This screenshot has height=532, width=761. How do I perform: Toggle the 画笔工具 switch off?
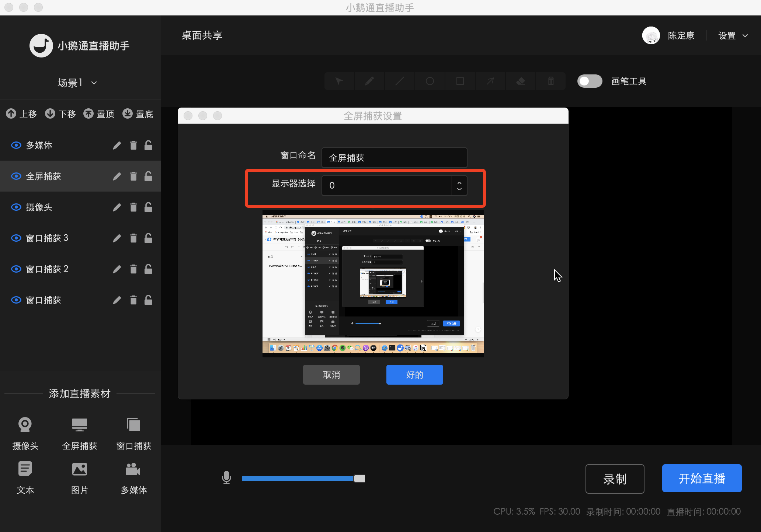[x=590, y=81]
